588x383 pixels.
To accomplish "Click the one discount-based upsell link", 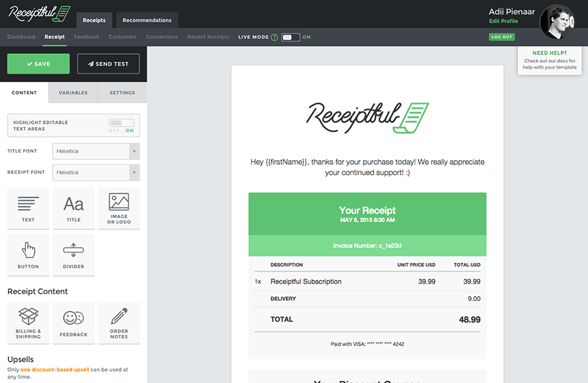I will click(x=55, y=369).
